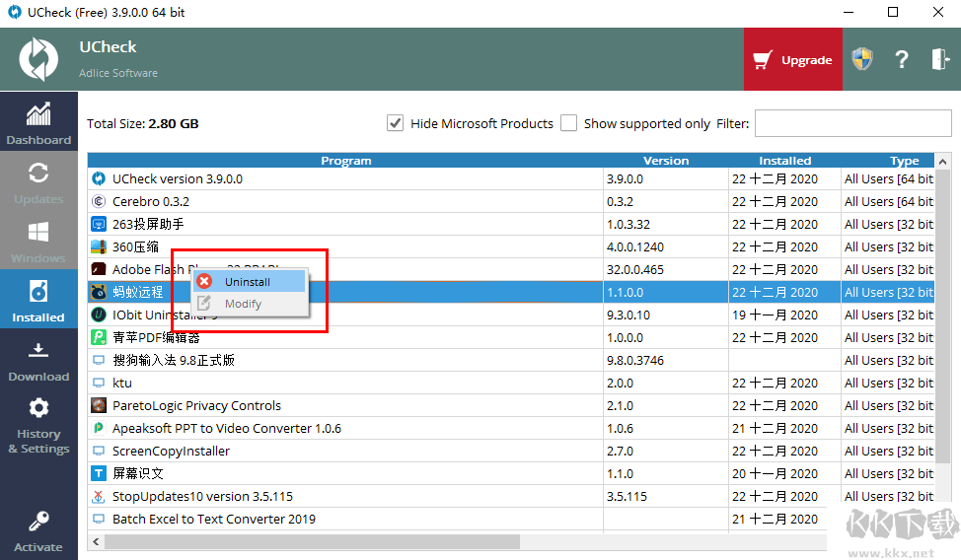
Task: Sort list by Program column header
Action: tap(345, 161)
